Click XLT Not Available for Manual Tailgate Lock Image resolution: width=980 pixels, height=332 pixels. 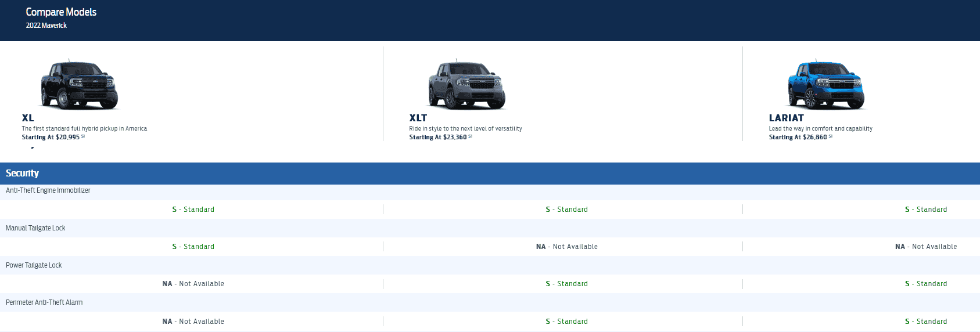566,247
